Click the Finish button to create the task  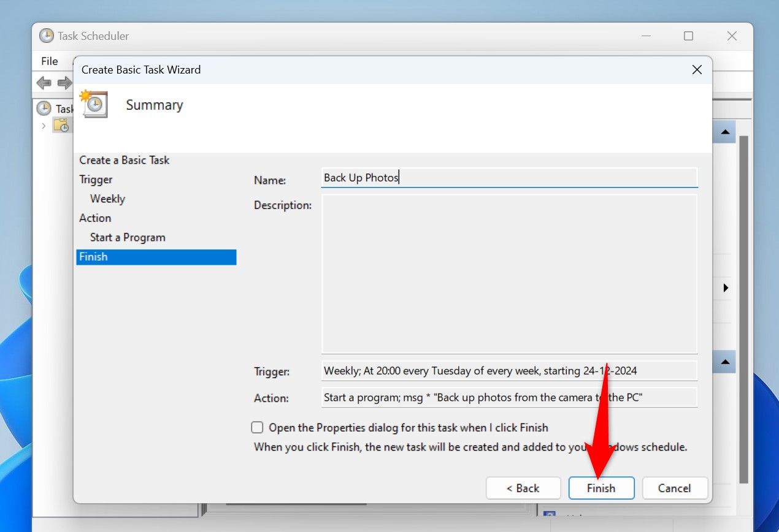pyautogui.click(x=601, y=488)
